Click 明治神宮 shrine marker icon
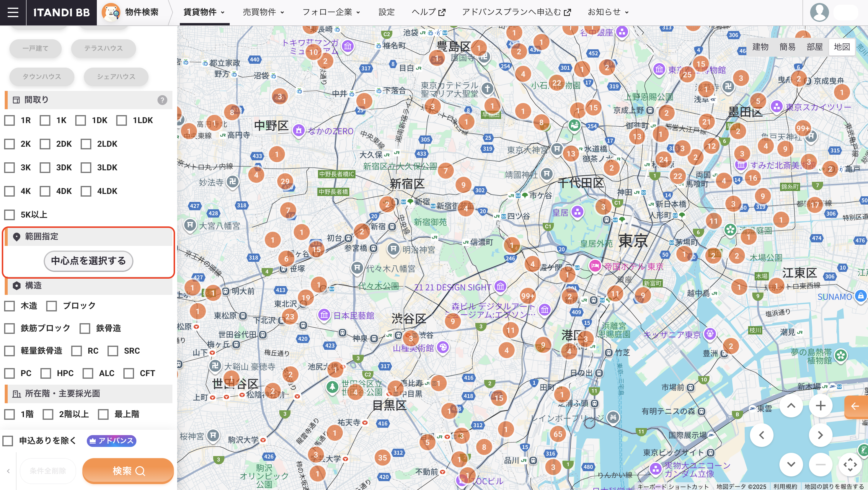868x490 pixels. 393,249
